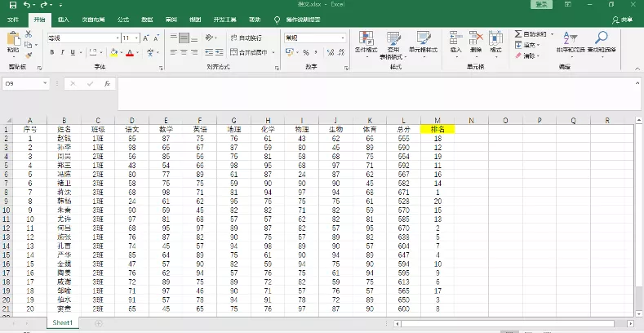Viewport: 644px width, 333px height.
Task: Toggle Bold formatting
Action: (x=51, y=52)
